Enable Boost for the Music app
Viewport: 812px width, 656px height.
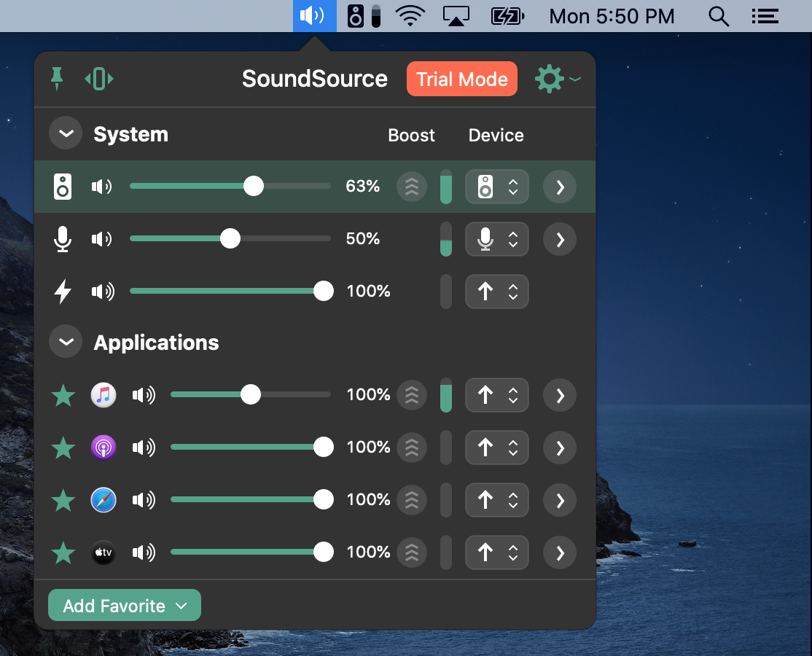412,396
